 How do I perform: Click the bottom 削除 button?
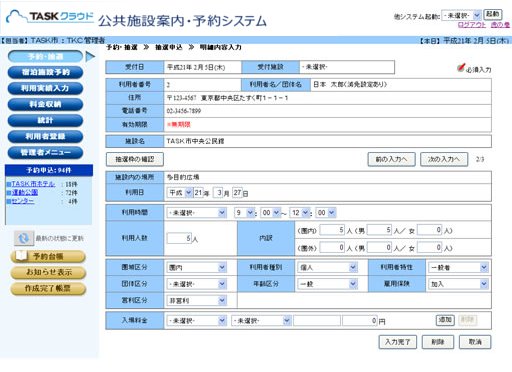[x=438, y=342]
